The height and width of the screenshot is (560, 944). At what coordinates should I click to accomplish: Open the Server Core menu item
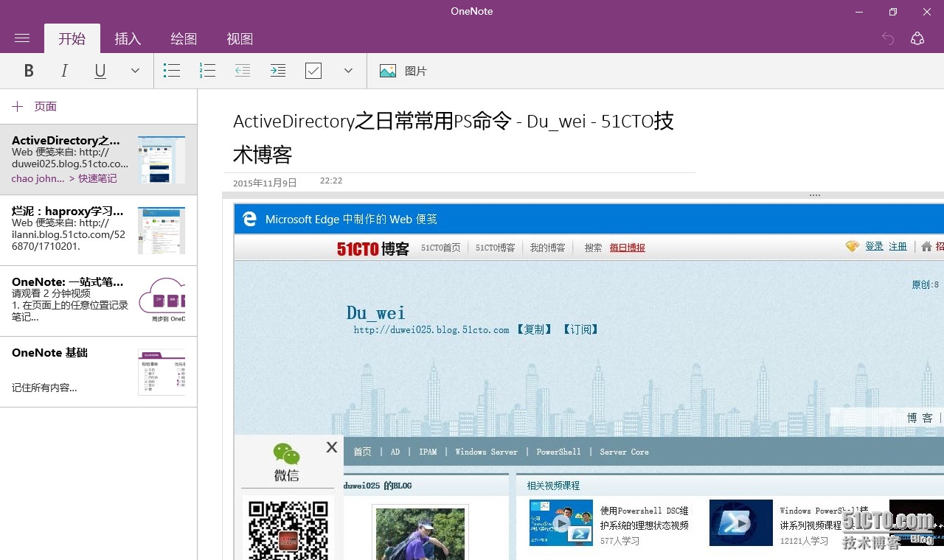pyautogui.click(x=624, y=452)
